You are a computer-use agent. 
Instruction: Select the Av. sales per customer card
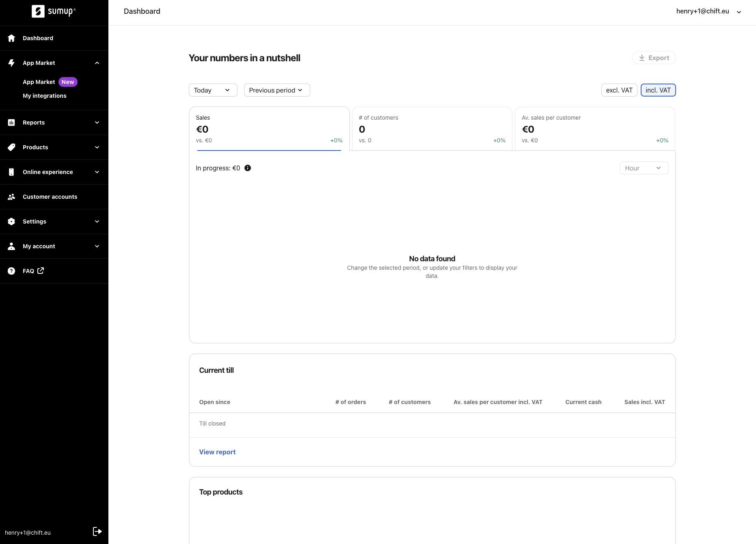[594, 129]
